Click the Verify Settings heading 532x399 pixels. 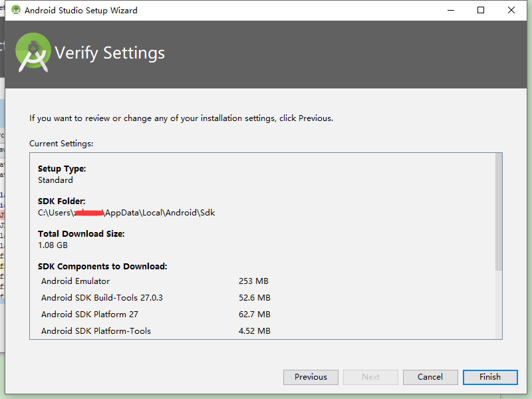[110, 53]
